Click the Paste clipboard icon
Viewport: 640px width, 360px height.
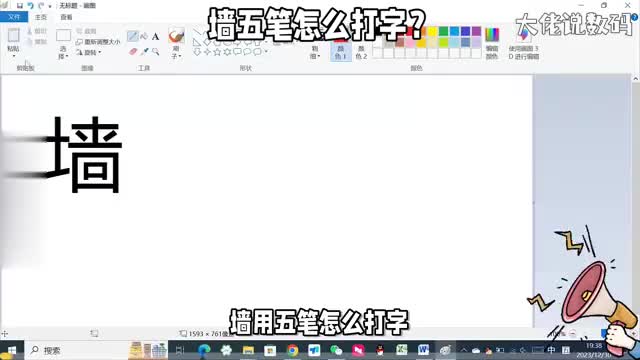pos(13,35)
